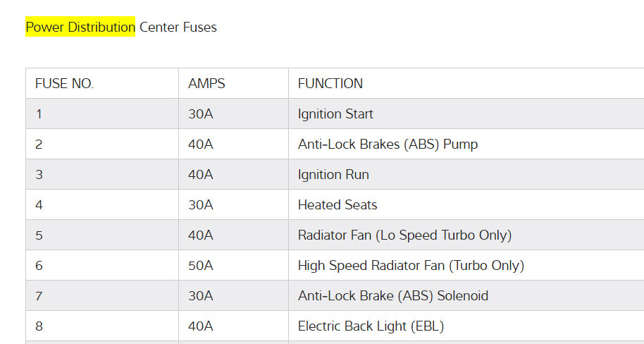Click the "Center Fuses" heading text
This screenshot has height=344, width=644.
[178, 27]
